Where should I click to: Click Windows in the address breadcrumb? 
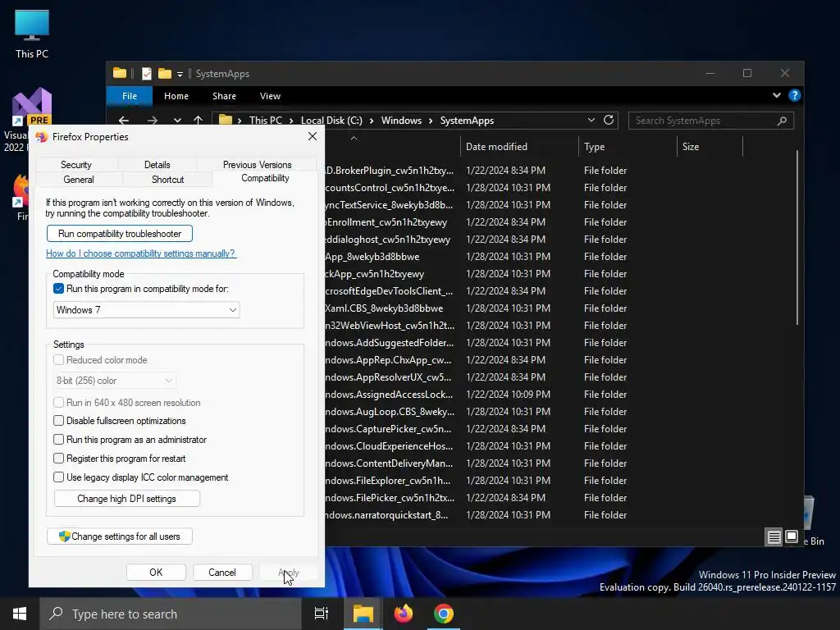click(401, 121)
